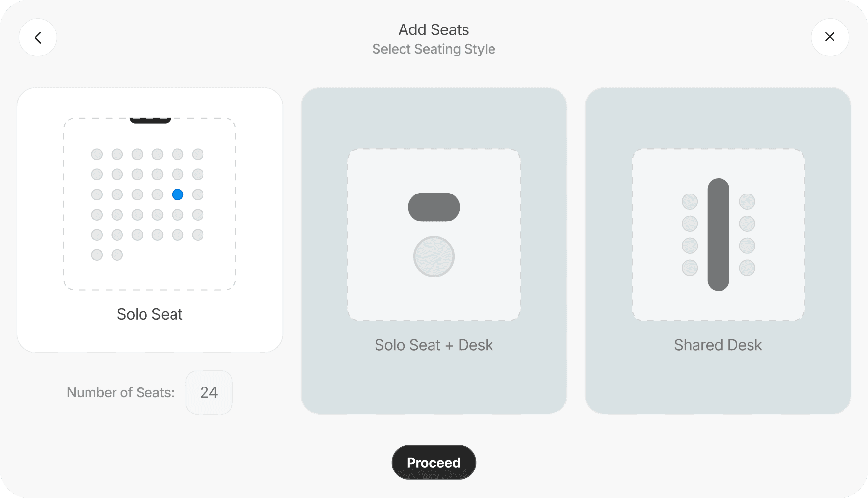868x498 pixels.
Task: Click the Add Seats header title
Action: pos(433,29)
